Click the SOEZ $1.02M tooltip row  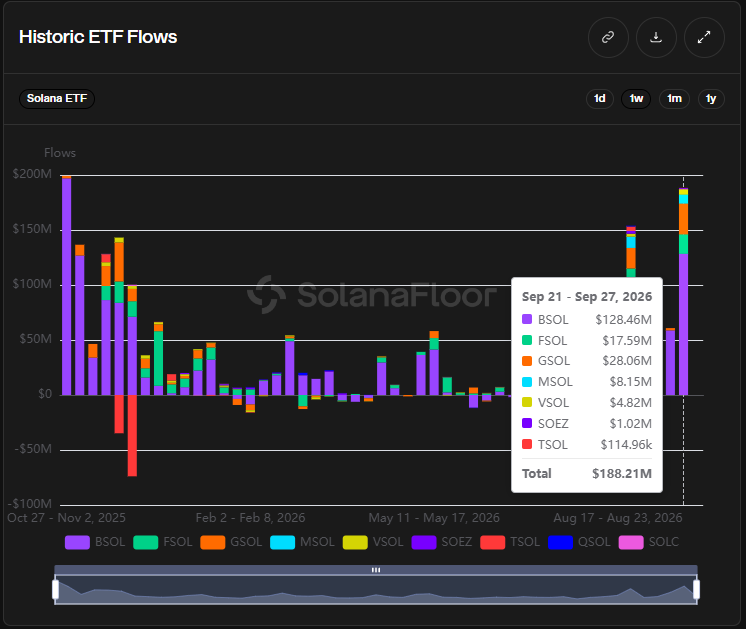click(x=587, y=423)
